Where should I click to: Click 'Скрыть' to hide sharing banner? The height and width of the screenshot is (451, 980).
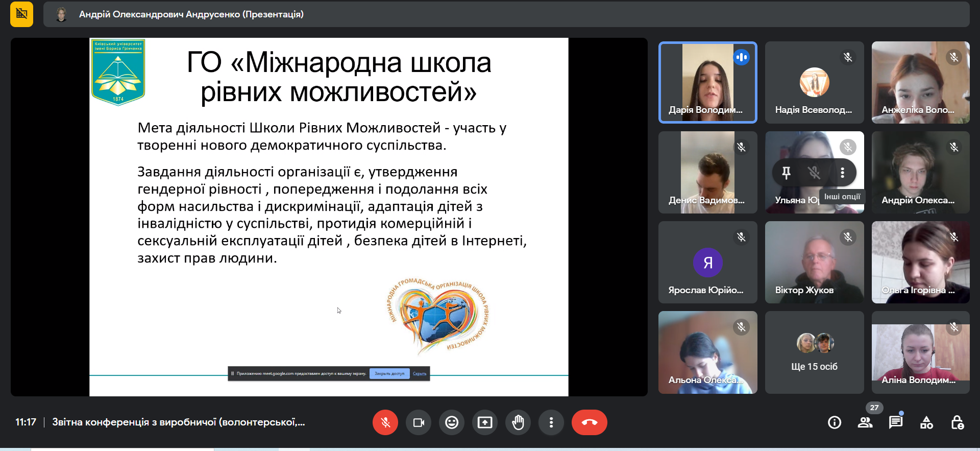pyautogui.click(x=420, y=374)
